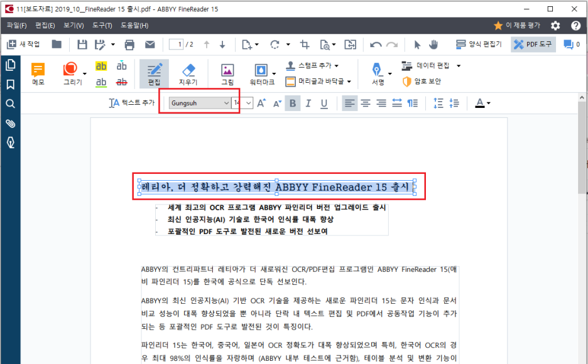Select the underline text markup tool
This screenshot has height=364, width=588.
[101, 82]
